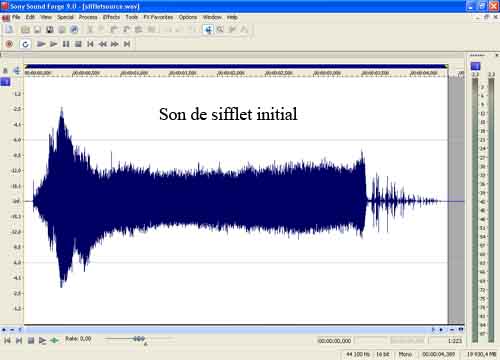Select the Magnify tool in the toolbar
The height and width of the screenshot is (360, 500).
click(x=220, y=29)
